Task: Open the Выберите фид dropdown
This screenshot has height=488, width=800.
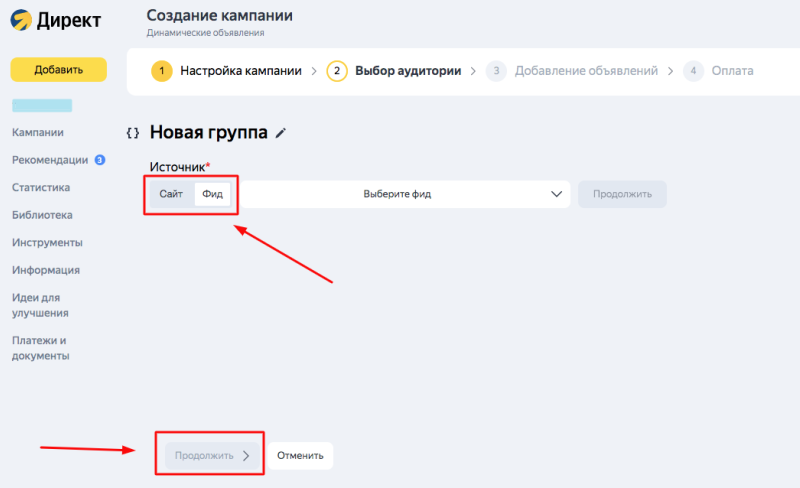Action: point(405,194)
